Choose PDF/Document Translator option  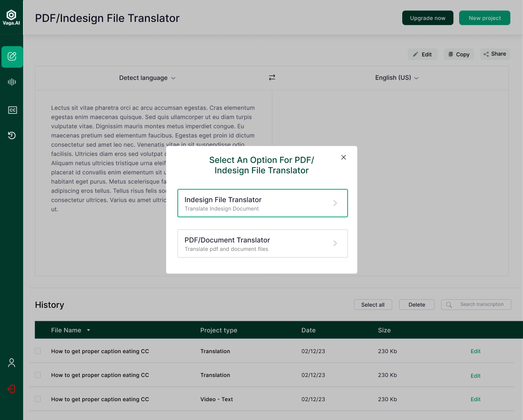[263, 243]
